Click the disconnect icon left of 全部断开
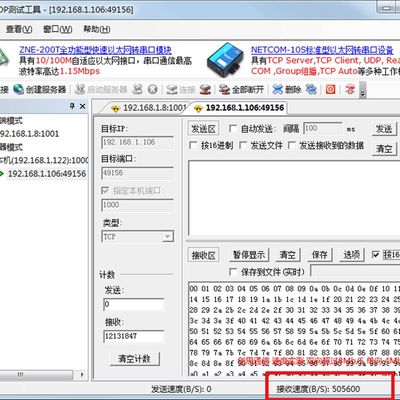 [x=205, y=89]
